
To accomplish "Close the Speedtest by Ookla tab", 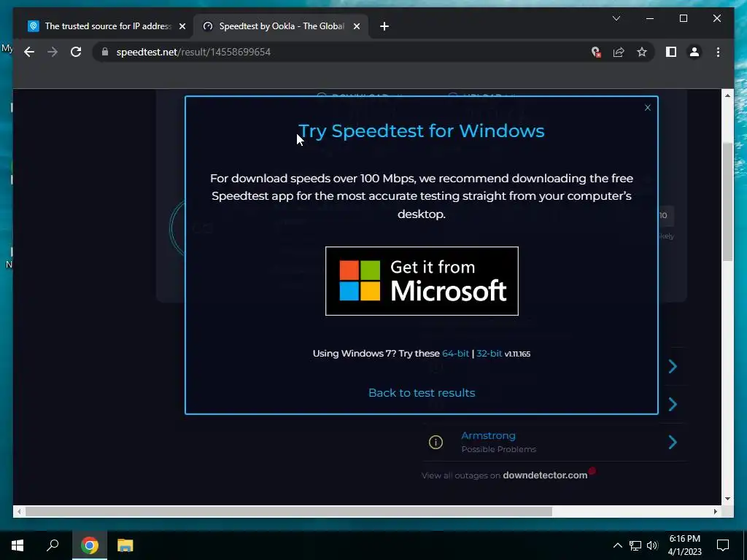I will tap(356, 26).
